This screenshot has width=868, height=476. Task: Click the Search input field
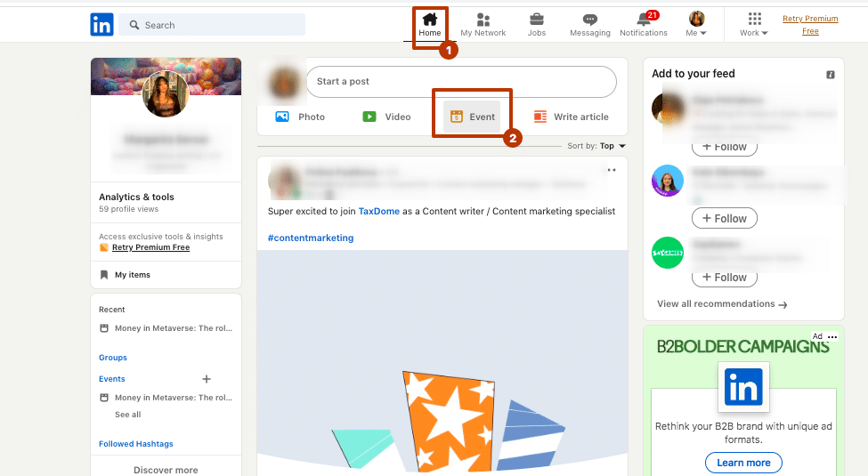[212, 25]
